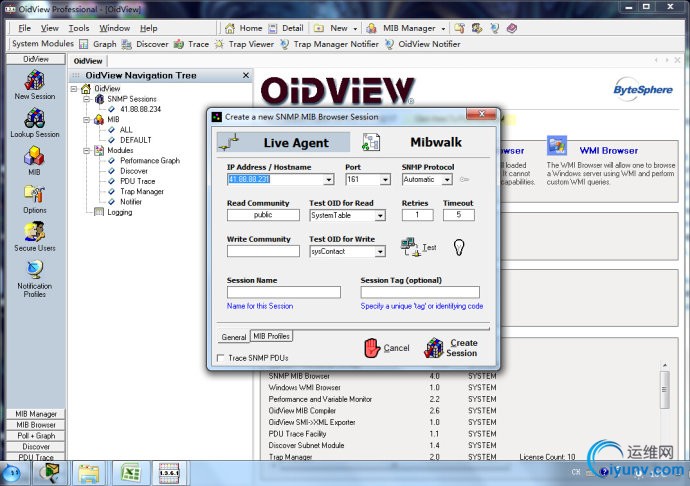The height and width of the screenshot is (486, 690).
Task: Click the pink book toolbar icon
Action: [x=511, y=28]
